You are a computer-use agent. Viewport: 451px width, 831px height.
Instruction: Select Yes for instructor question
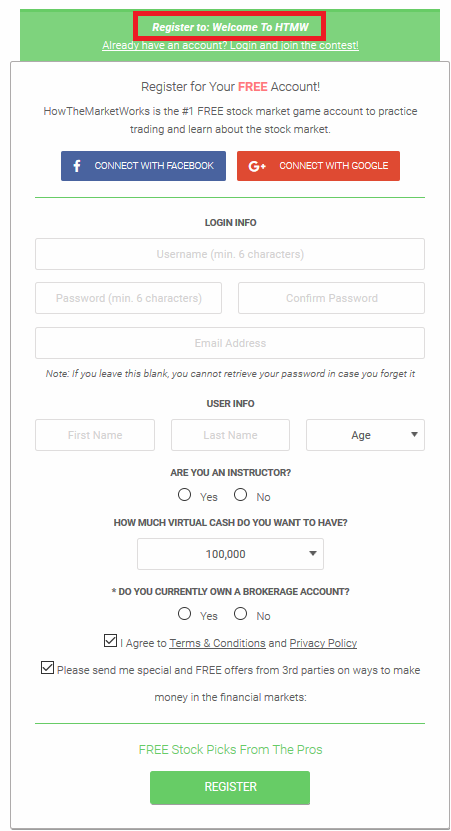click(x=184, y=495)
